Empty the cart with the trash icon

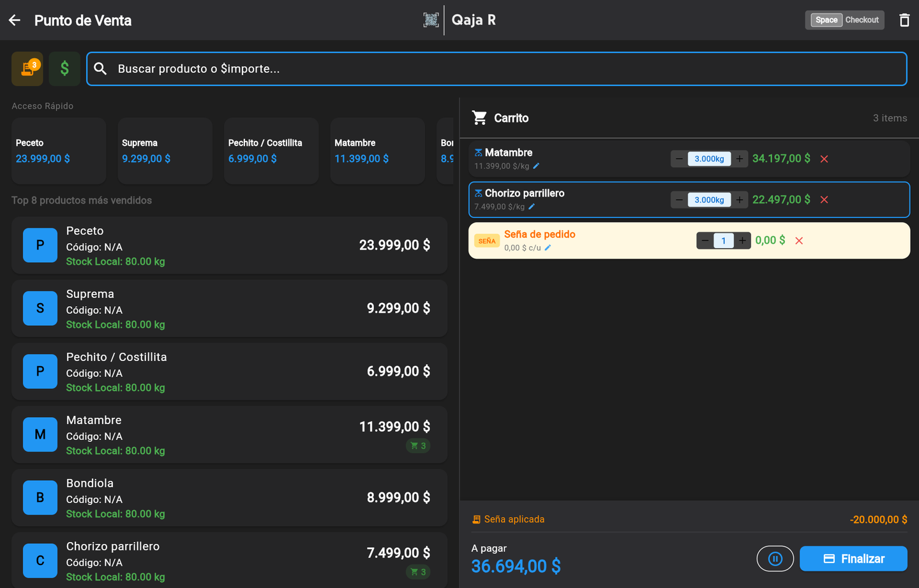coord(904,20)
